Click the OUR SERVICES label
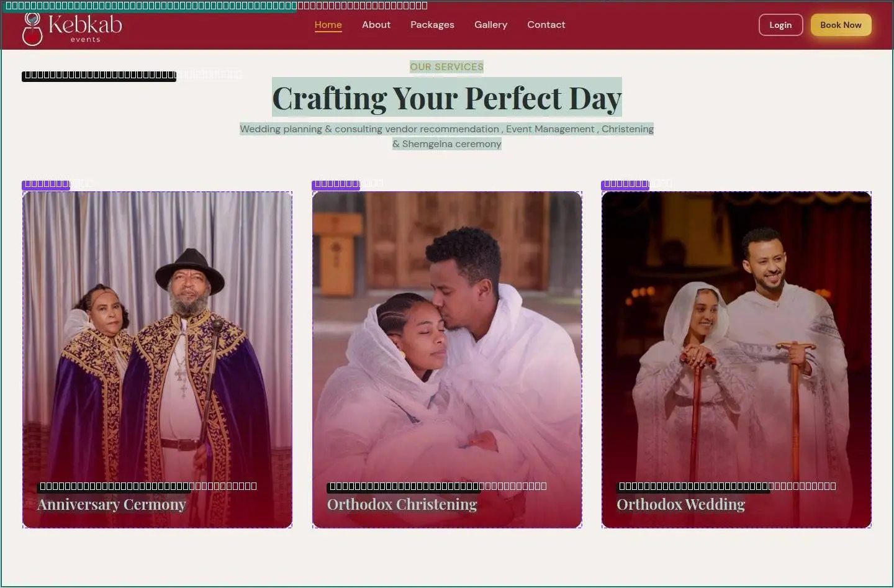The image size is (894, 588). 447,66
